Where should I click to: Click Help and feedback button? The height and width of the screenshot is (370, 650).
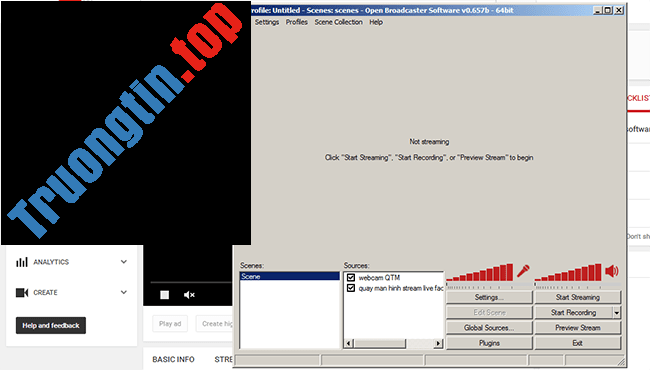pos(51,326)
